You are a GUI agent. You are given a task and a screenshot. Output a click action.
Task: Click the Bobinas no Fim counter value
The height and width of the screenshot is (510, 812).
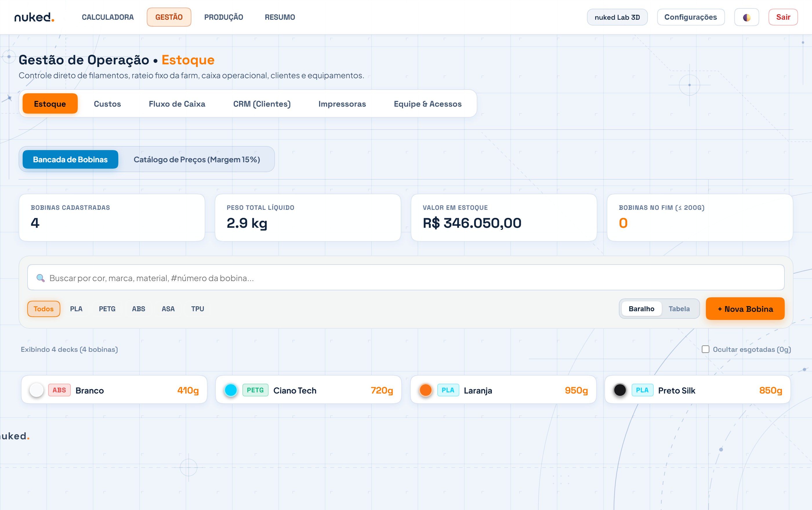(623, 223)
